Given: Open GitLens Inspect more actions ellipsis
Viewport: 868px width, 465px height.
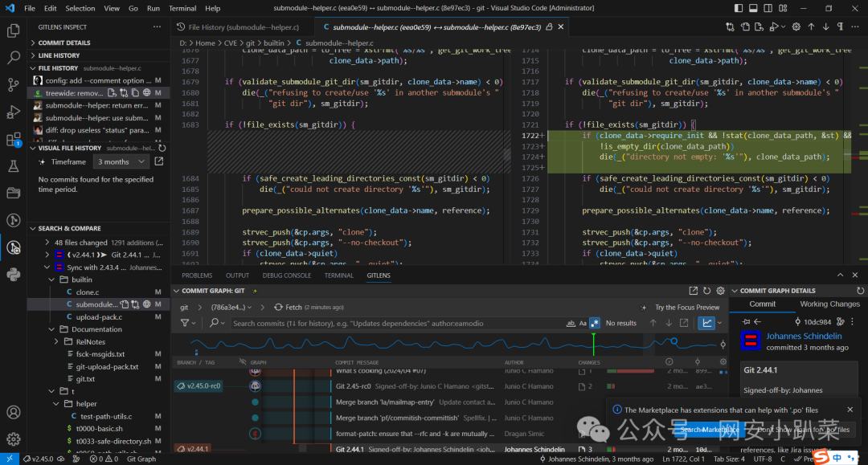Looking at the screenshot, I should [158, 27].
